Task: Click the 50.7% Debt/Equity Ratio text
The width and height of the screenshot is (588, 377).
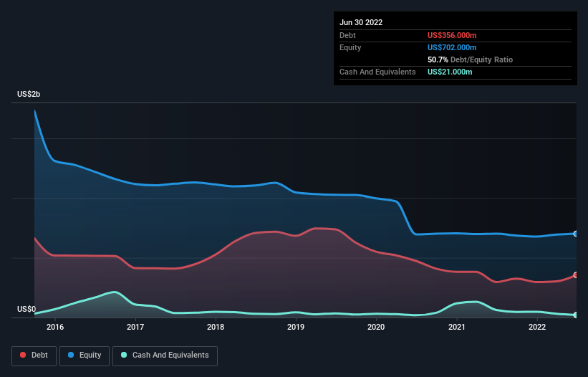Action: 471,59
